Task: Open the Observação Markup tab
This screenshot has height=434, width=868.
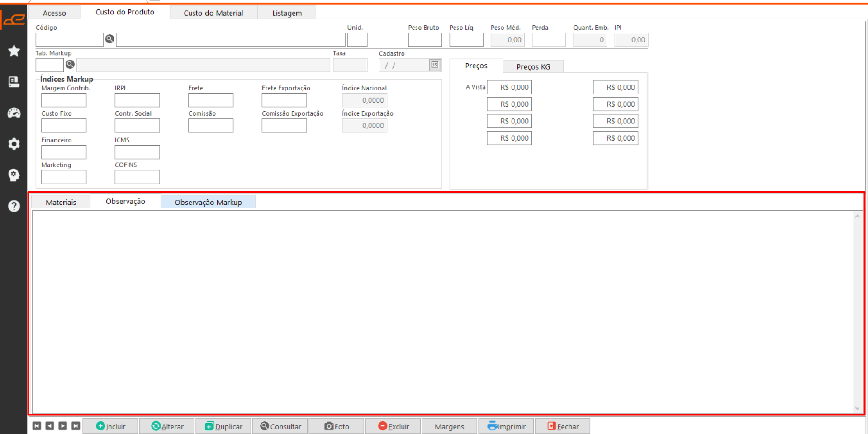Action: point(208,202)
